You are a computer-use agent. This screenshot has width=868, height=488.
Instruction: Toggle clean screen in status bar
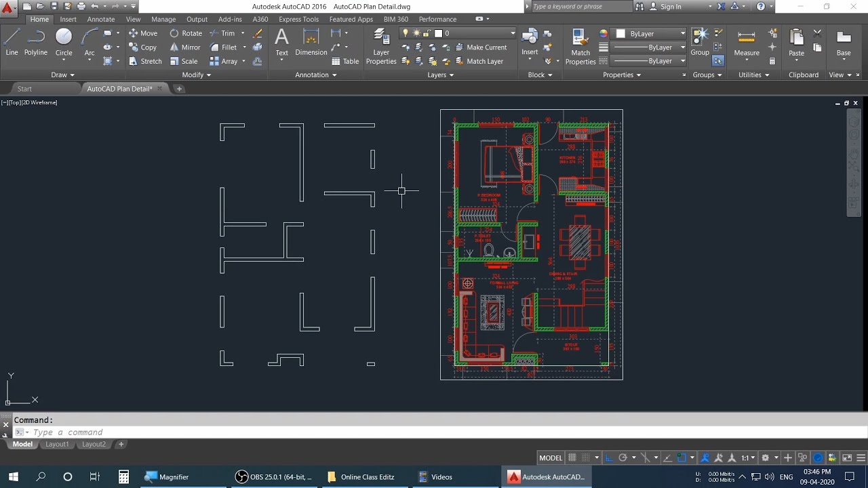click(x=847, y=457)
